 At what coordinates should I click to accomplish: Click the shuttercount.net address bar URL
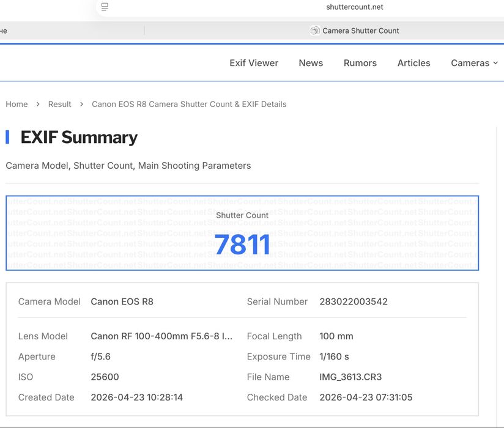(x=355, y=7)
